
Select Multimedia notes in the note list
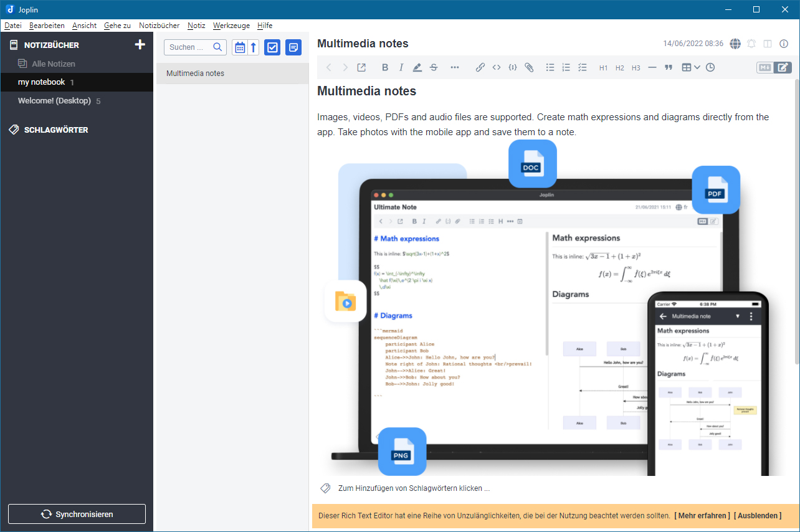tap(232, 74)
